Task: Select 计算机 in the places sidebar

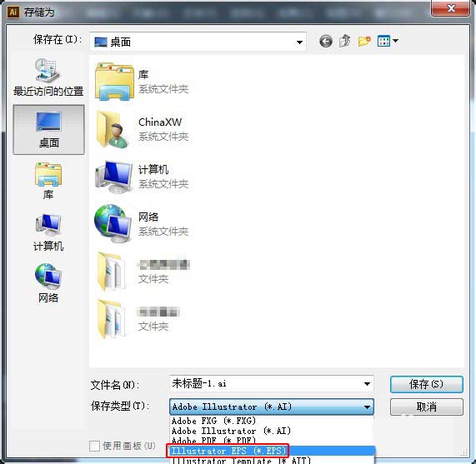Action: (x=48, y=233)
